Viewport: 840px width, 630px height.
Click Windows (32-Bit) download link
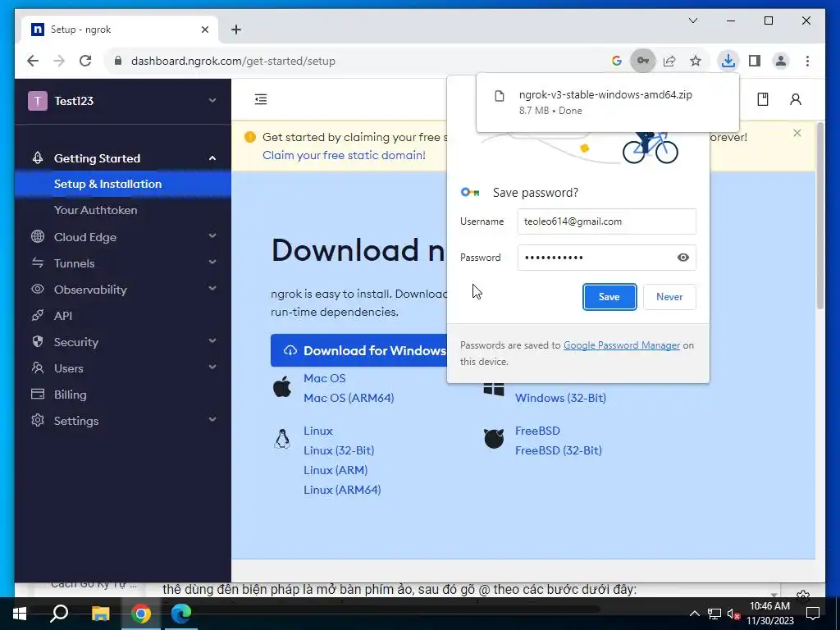click(560, 398)
